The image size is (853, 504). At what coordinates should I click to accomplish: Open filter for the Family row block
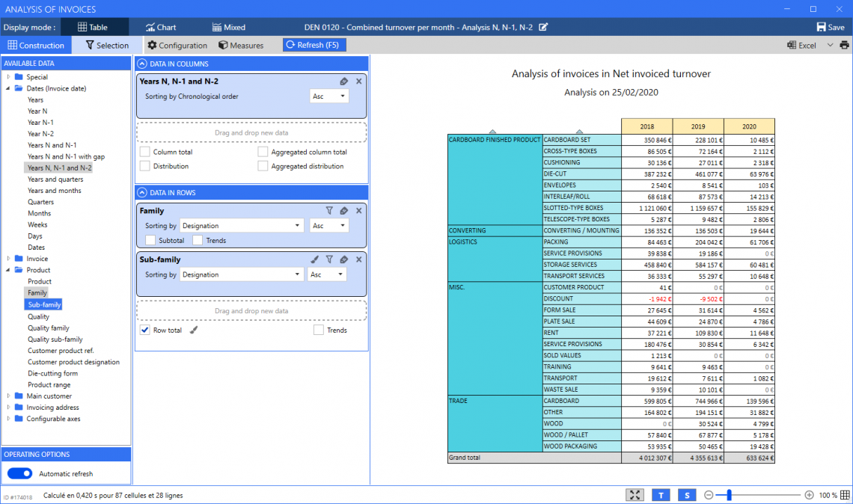click(329, 210)
